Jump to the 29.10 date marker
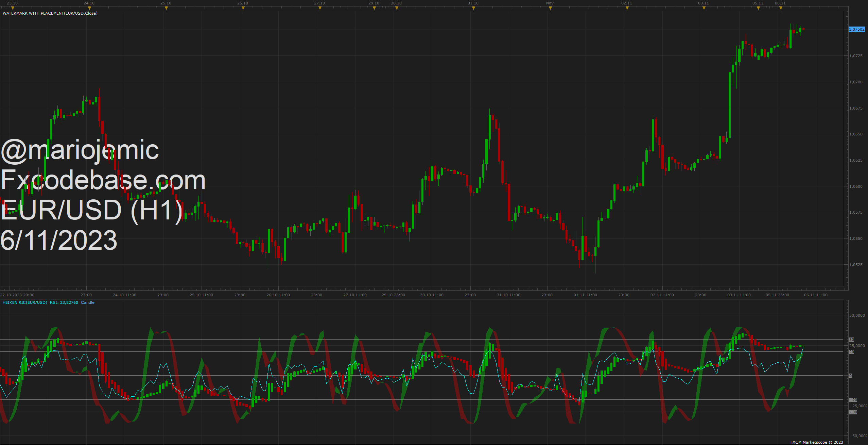 tap(374, 3)
